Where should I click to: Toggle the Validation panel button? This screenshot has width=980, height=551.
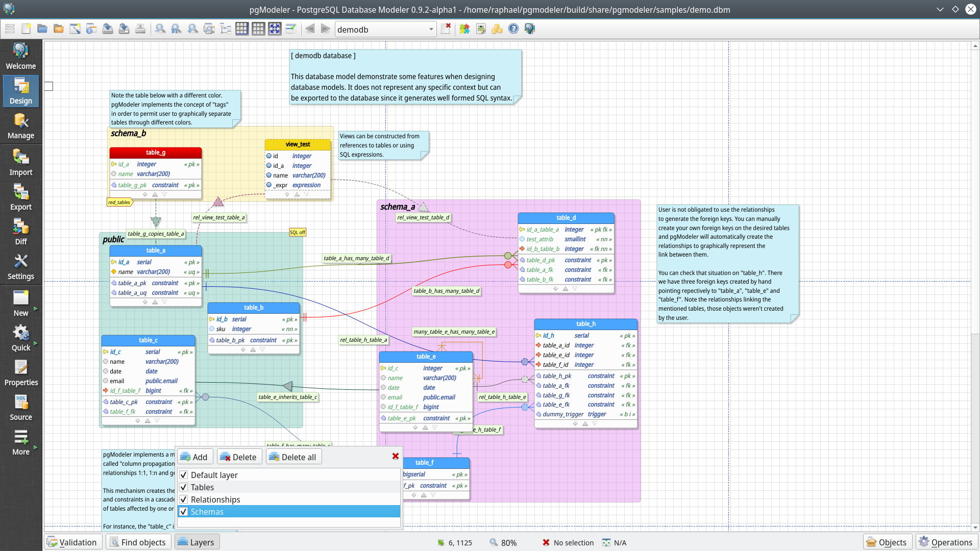(x=73, y=542)
